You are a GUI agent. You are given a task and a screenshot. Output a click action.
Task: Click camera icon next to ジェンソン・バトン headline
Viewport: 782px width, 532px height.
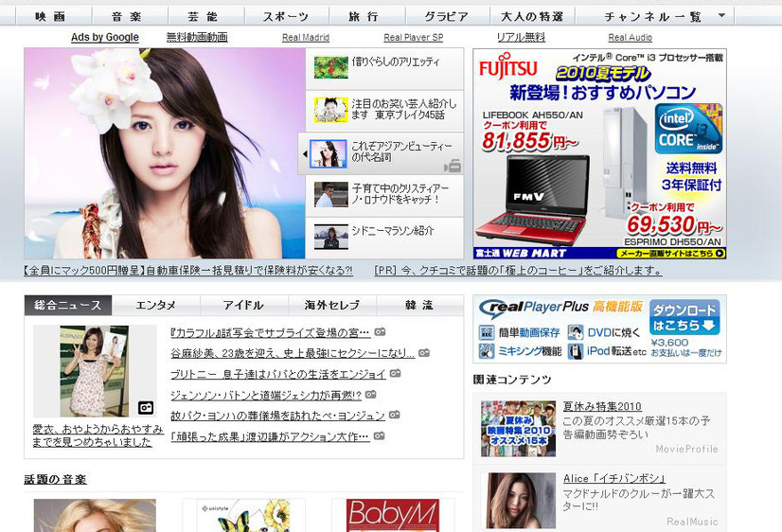point(370,394)
